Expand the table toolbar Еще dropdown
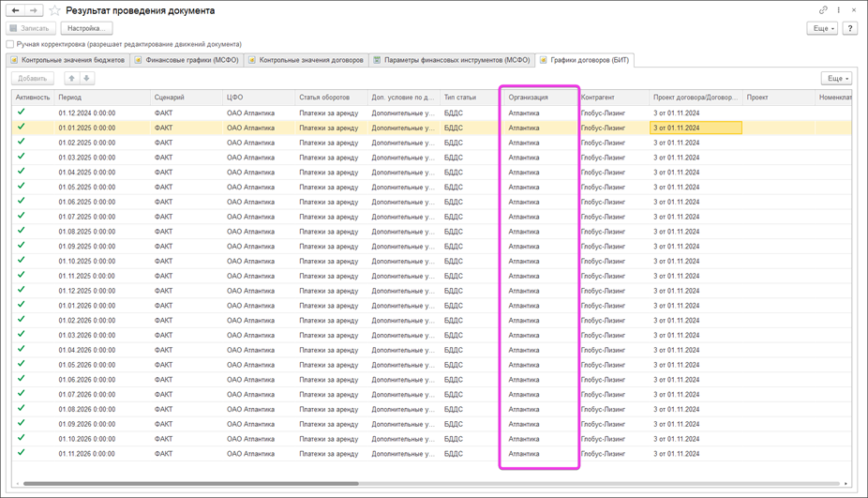Viewport: 868px width, 498px height. (835, 79)
